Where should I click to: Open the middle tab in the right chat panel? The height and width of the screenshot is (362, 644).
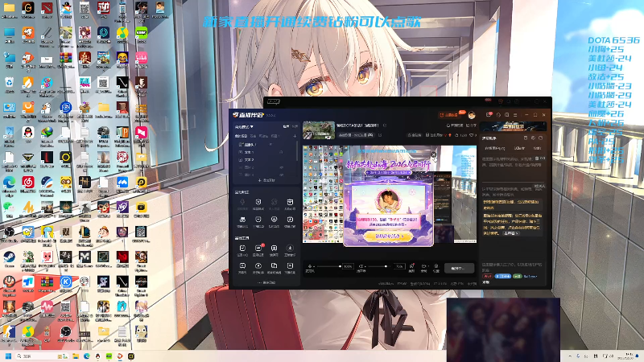click(x=519, y=148)
